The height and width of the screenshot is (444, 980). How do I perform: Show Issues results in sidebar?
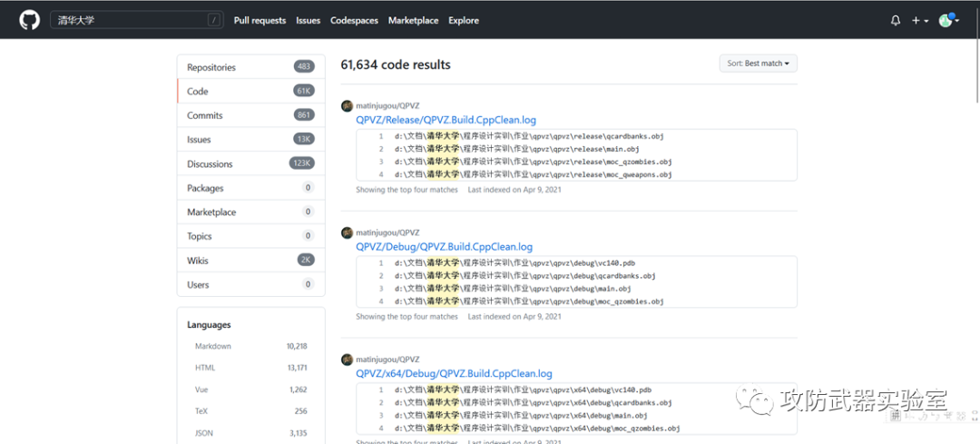point(251,140)
